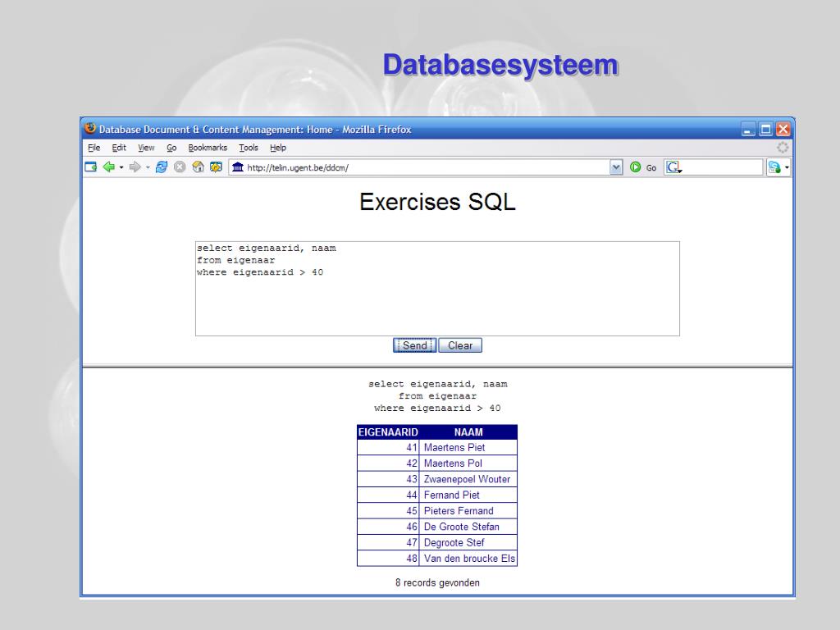Click inside the SQL query text area
The image size is (840, 630).
coord(437,289)
